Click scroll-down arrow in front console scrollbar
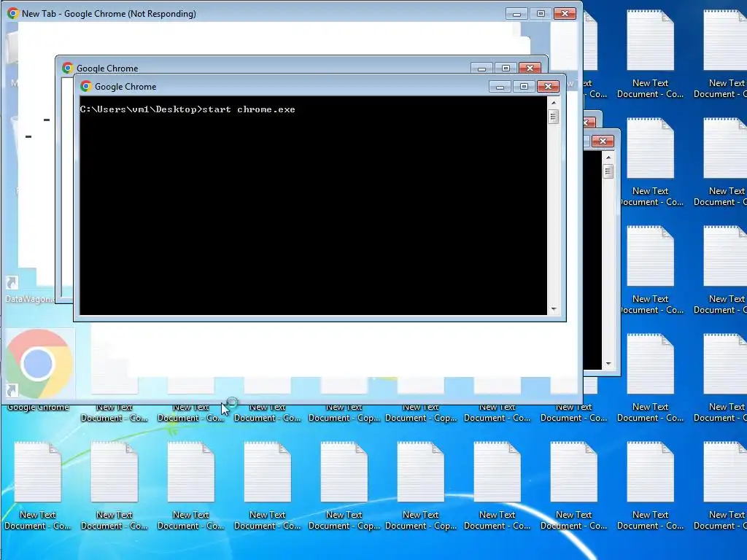This screenshot has width=747, height=560. pyautogui.click(x=553, y=309)
